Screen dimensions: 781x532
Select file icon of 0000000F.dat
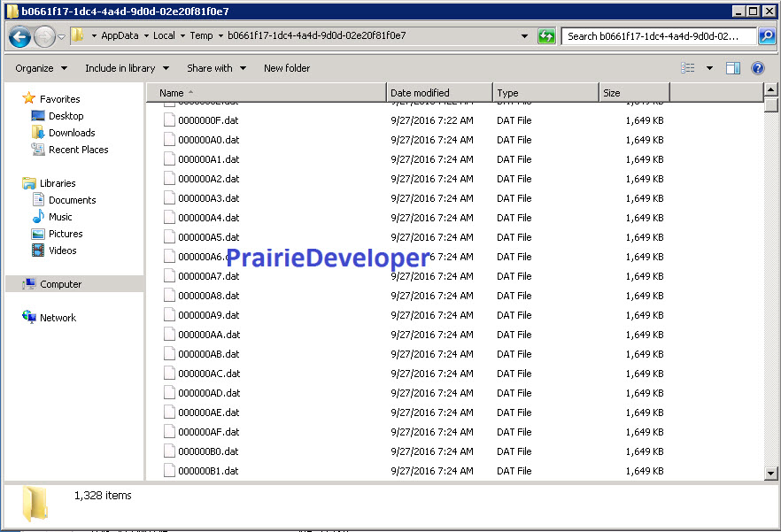coord(169,120)
